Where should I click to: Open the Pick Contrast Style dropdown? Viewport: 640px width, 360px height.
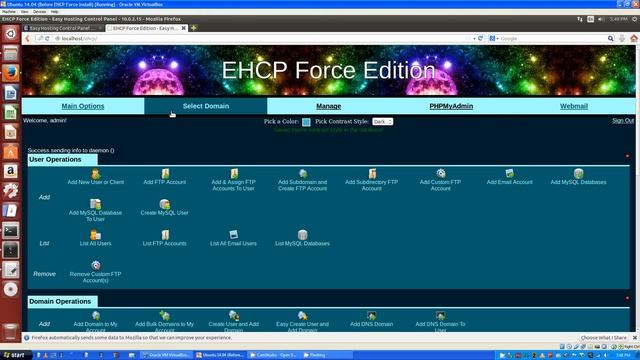382,122
